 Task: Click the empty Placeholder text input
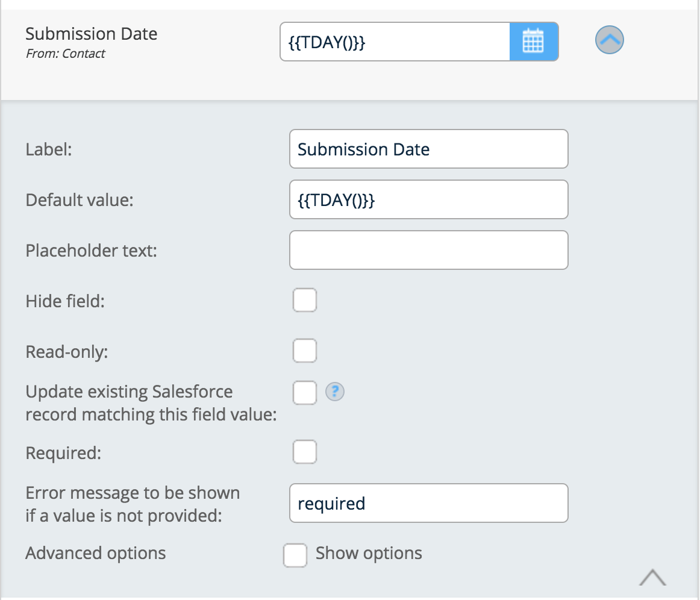(428, 250)
